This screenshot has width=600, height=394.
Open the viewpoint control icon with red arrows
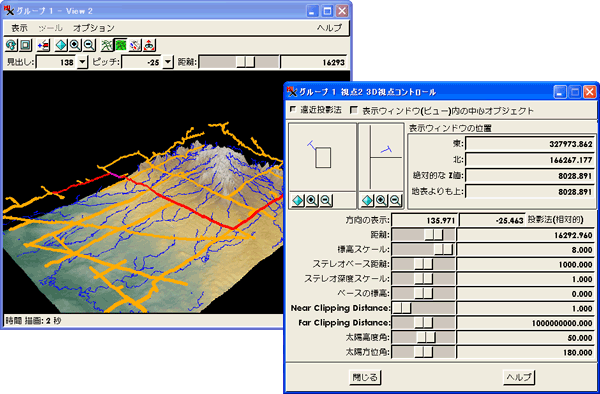[x=149, y=46]
